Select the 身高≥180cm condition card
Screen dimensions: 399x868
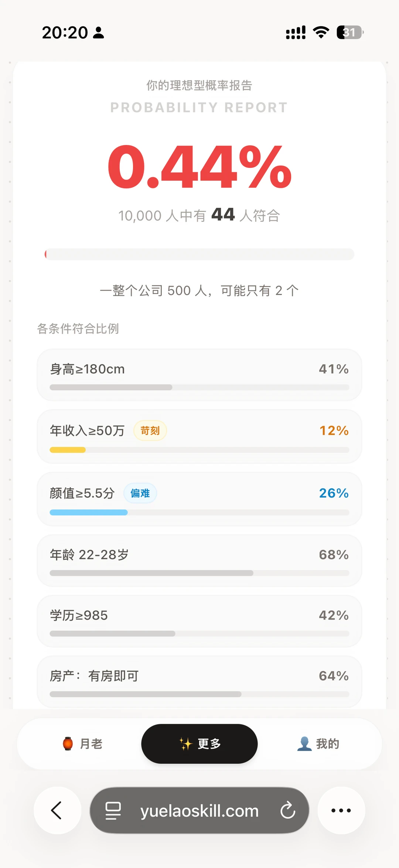199,375
